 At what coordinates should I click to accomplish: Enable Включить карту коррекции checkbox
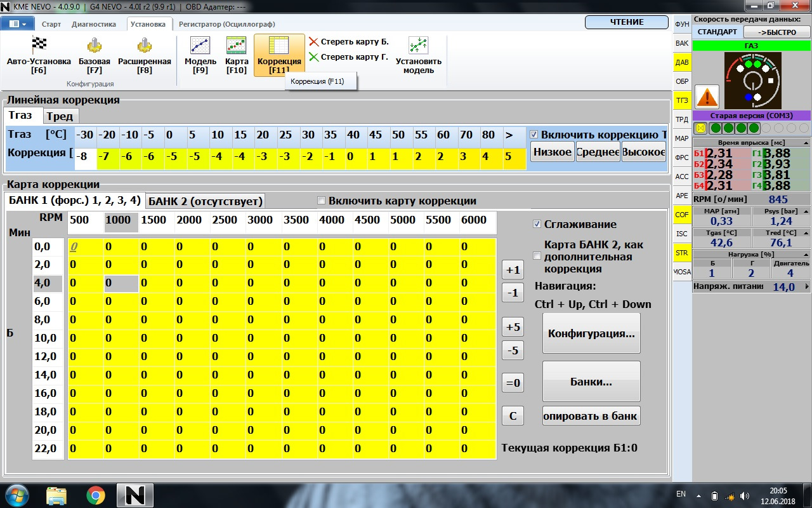click(321, 201)
